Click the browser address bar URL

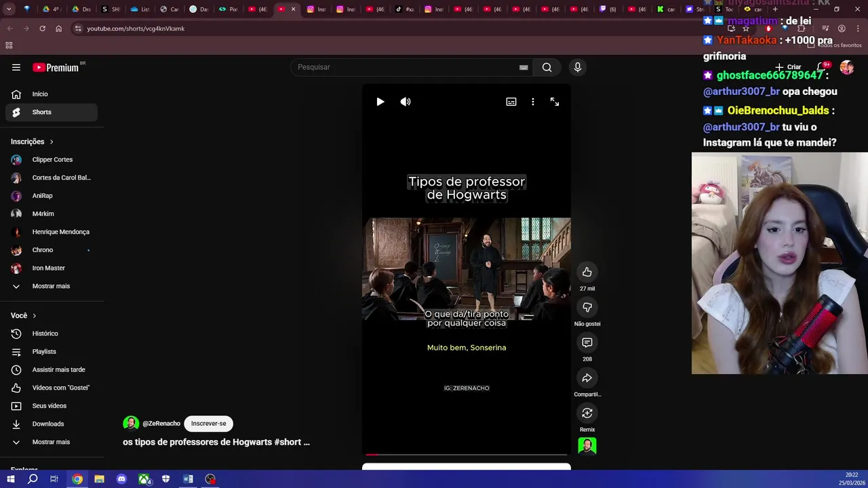136,28
